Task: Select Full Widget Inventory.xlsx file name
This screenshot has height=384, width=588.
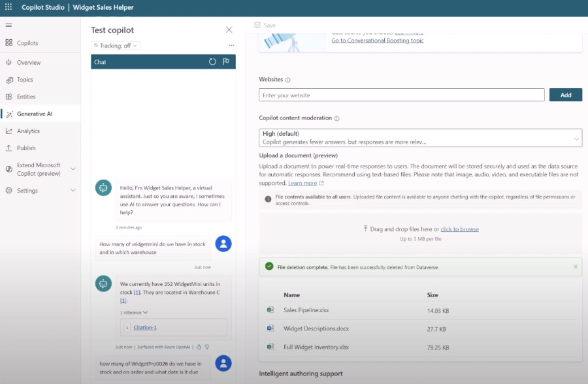Action: coord(316,347)
